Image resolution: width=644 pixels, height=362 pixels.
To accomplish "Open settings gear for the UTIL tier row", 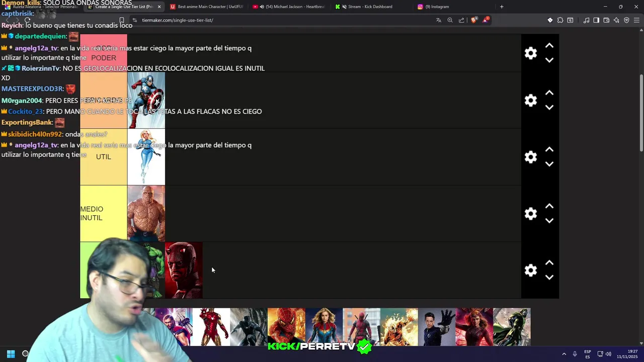I will point(530,157).
